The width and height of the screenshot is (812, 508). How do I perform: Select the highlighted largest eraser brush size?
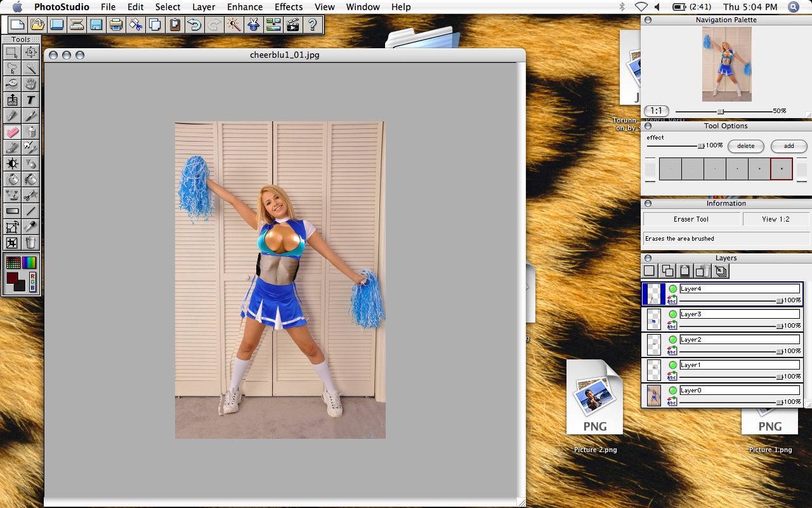click(x=782, y=169)
